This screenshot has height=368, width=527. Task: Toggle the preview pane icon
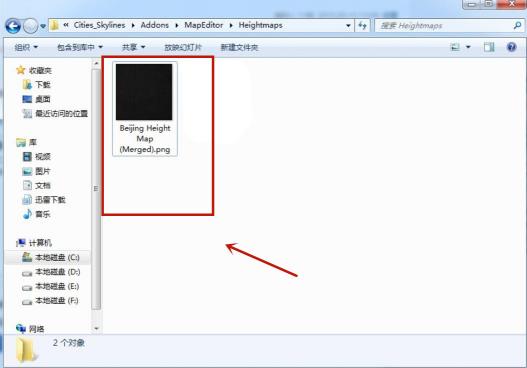click(x=489, y=47)
